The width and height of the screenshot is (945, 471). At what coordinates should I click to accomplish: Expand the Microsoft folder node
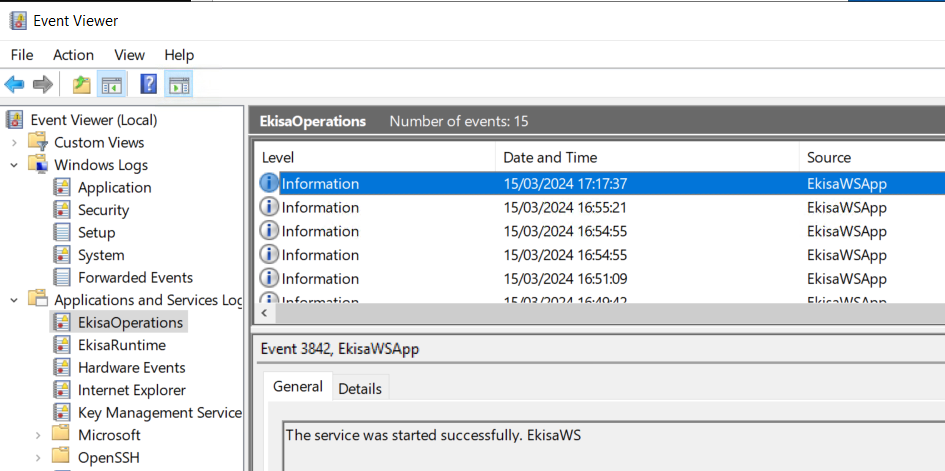38,435
